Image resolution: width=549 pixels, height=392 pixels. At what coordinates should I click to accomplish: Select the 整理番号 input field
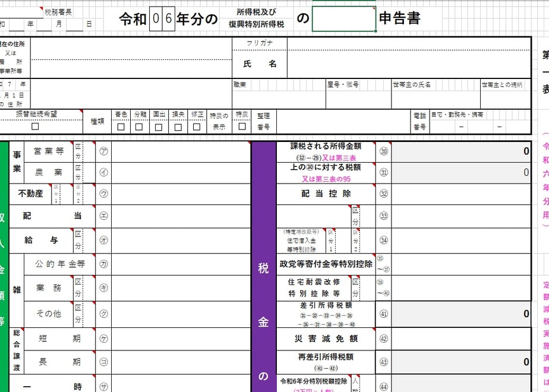click(343, 121)
